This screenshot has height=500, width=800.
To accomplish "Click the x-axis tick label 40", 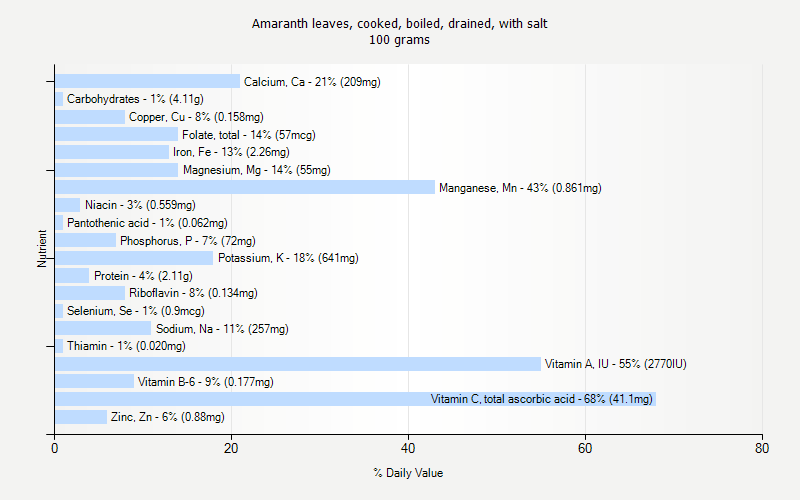I will click(408, 449).
